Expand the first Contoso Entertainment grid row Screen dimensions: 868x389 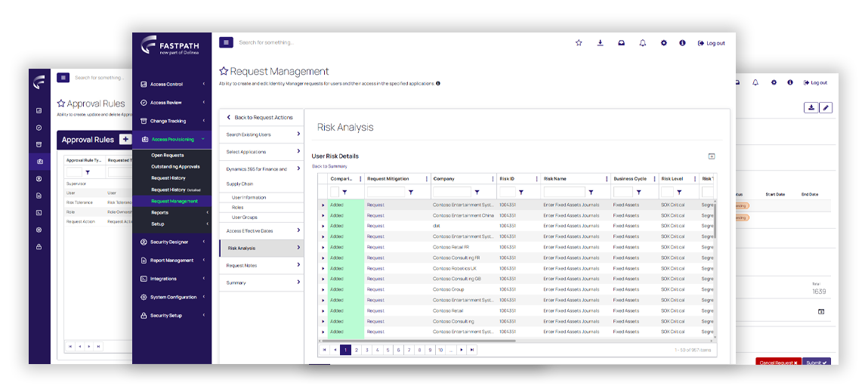click(x=323, y=205)
